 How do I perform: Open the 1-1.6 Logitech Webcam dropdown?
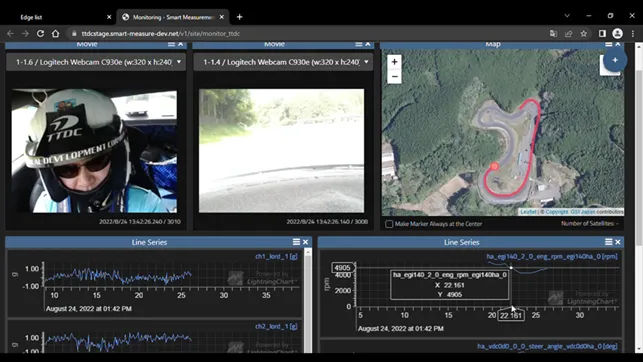pos(96,62)
